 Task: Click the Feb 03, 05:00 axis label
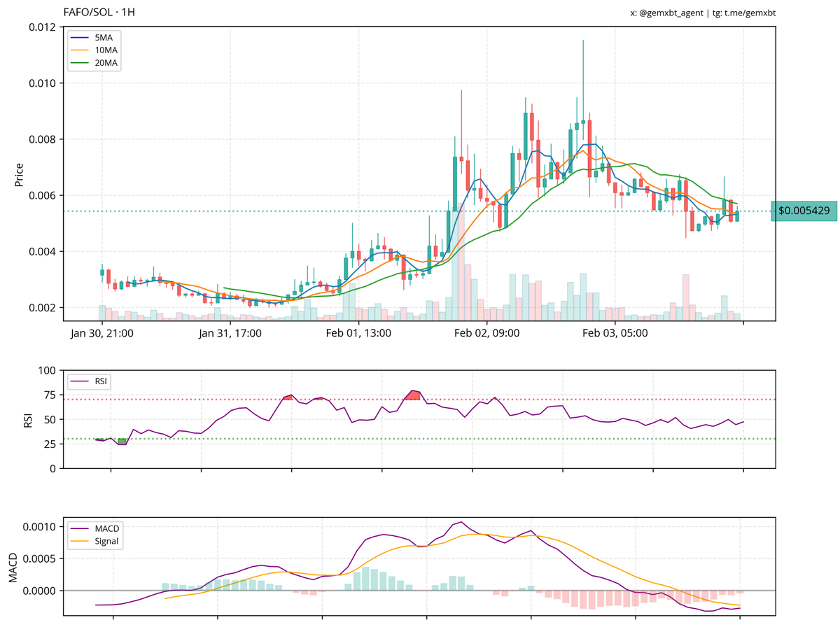pos(615,333)
